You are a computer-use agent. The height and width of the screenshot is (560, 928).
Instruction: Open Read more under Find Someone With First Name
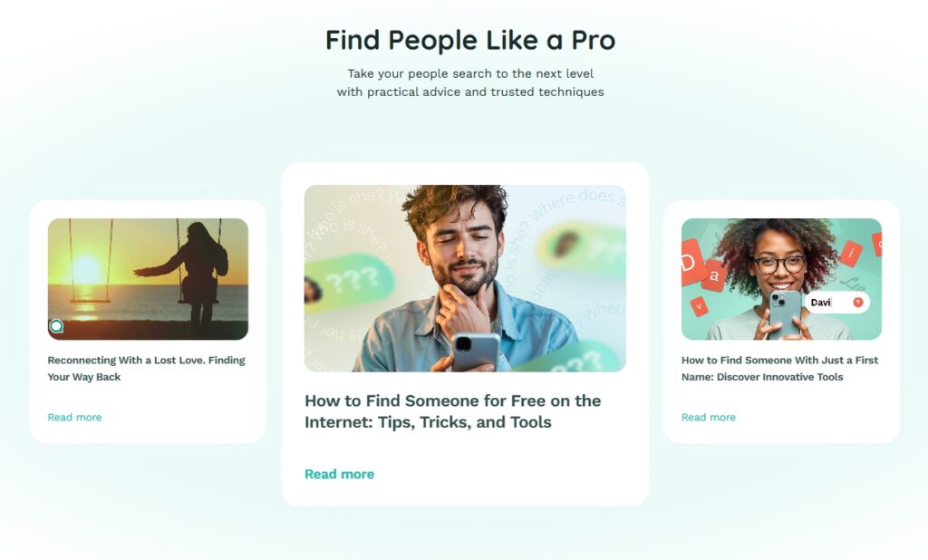[709, 418]
